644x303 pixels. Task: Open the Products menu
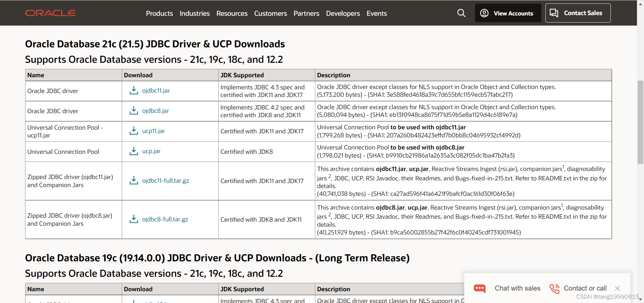[x=159, y=13]
